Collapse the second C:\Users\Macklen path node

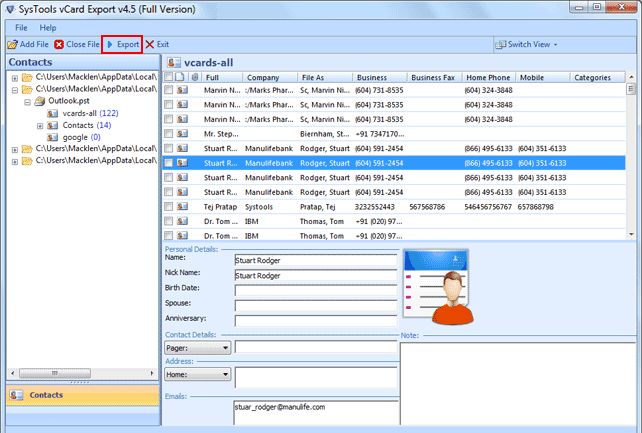[15, 90]
